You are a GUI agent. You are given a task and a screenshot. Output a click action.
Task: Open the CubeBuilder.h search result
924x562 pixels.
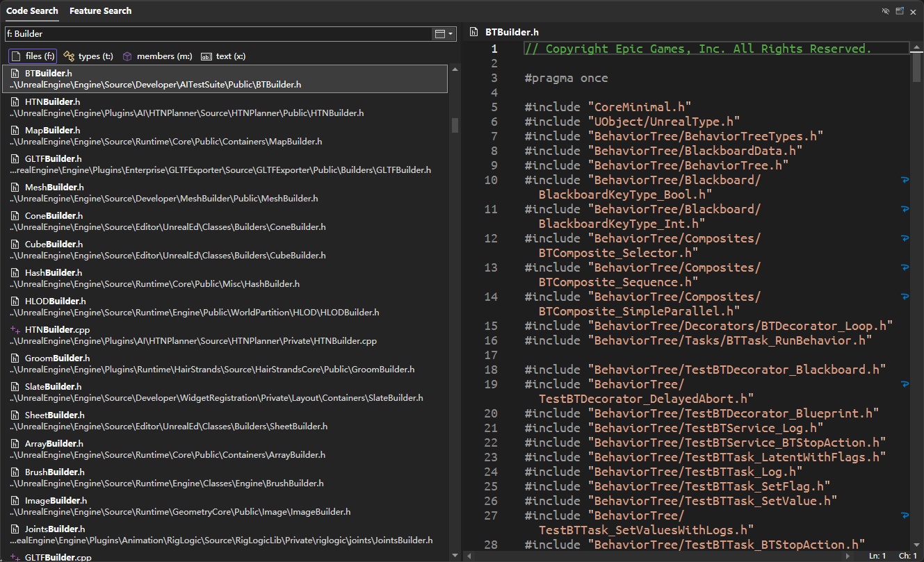coord(54,245)
